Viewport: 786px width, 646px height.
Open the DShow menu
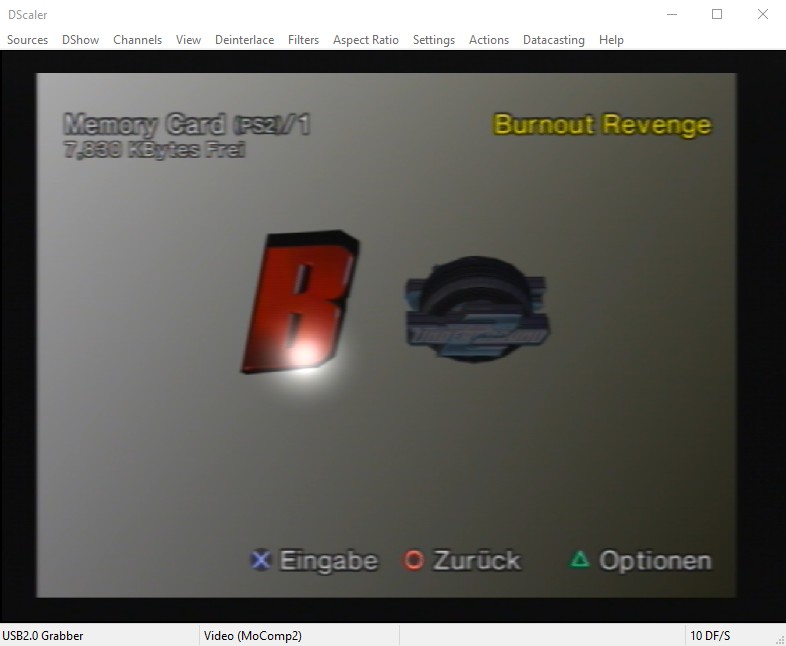click(x=80, y=40)
